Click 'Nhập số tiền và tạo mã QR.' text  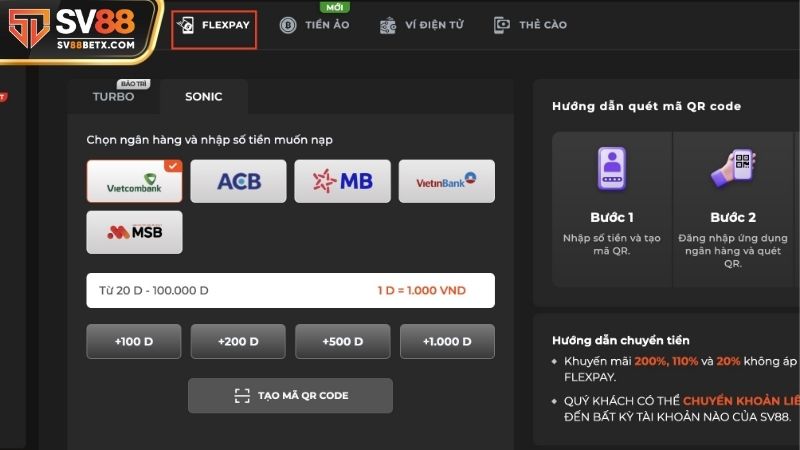pos(612,244)
